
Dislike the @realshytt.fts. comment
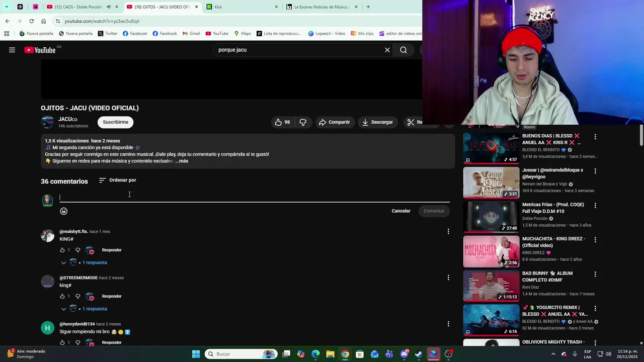pyautogui.click(x=78, y=250)
